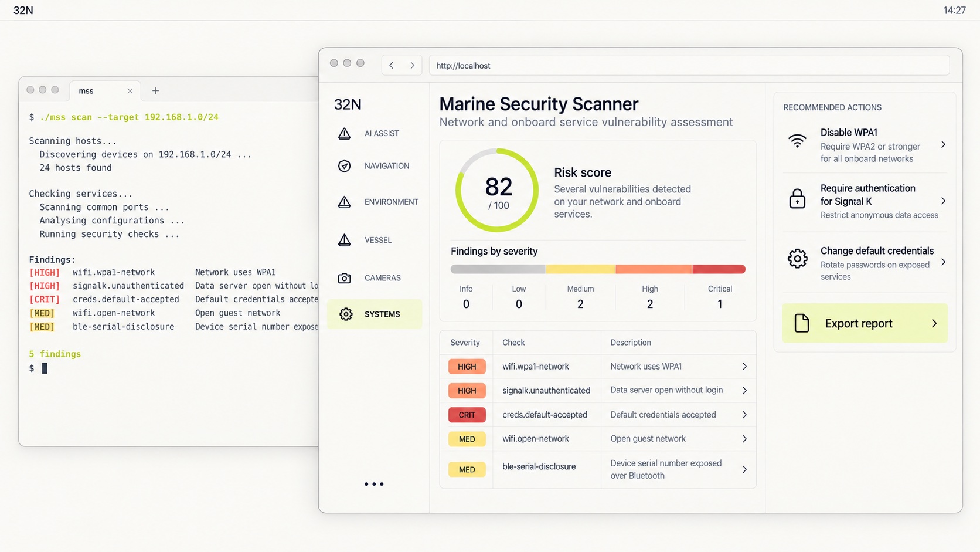Select SYSTEMS in the sidebar menu
The width and height of the screenshot is (980, 552).
[375, 314]
